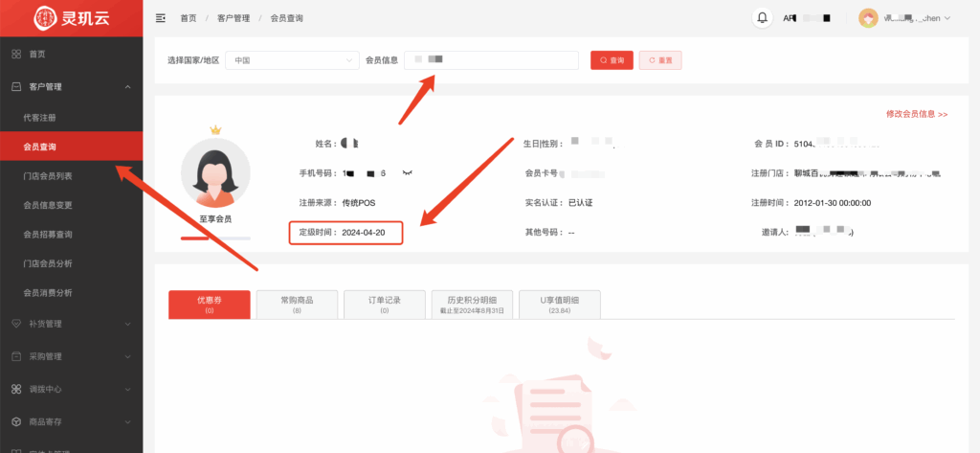Open the 选择国家/地区 dropdown showing 中国
The height and width of the screenshot is (453, 980).
pyautogui.click(x=292, y=60)
